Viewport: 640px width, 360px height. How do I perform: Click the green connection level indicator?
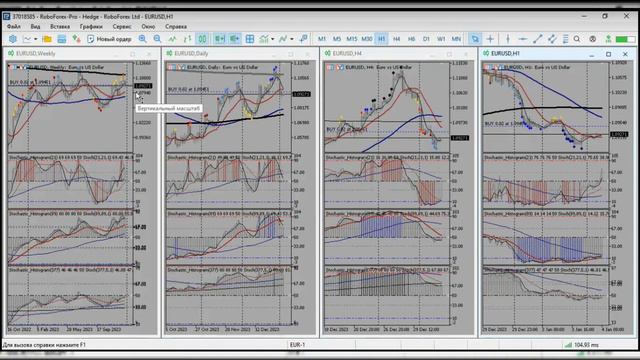(625, 39)
